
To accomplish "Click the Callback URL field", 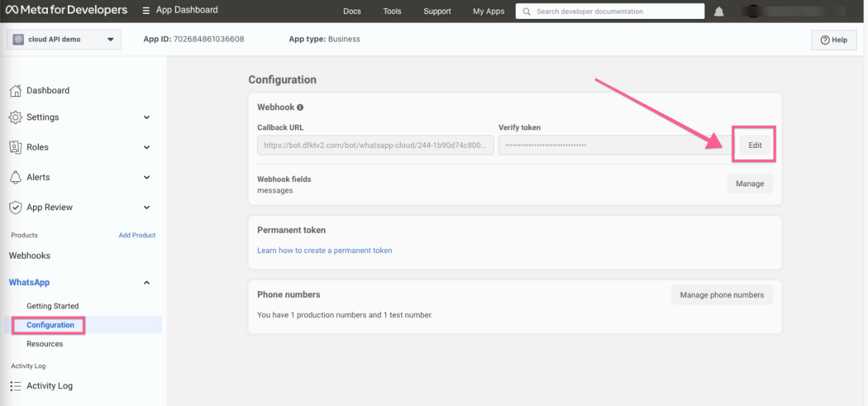I will coord(376,145).
